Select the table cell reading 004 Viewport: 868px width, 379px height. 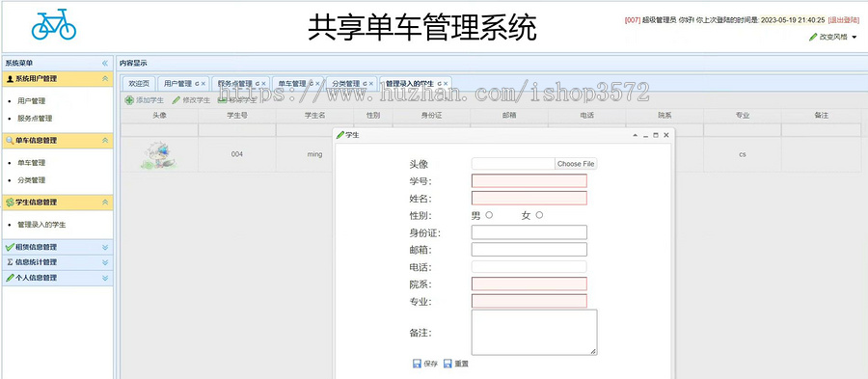coord(237,154)
